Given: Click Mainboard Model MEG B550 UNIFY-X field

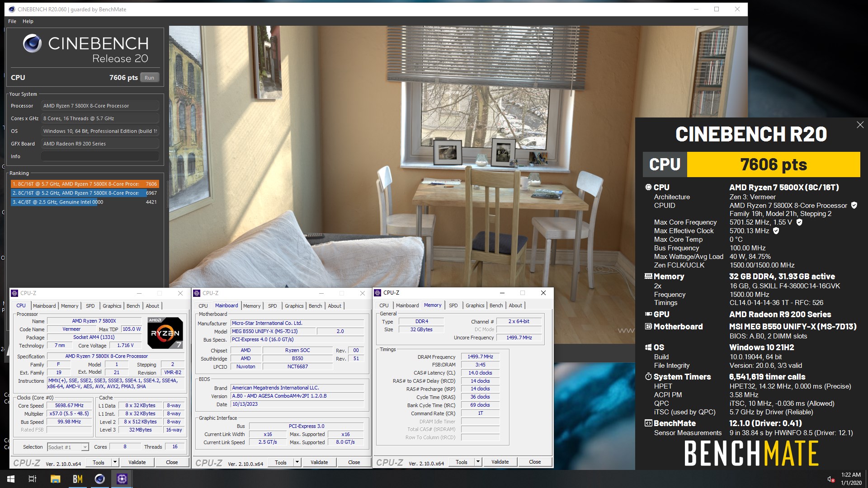Looking at the screenshot, I should point(273,331).
